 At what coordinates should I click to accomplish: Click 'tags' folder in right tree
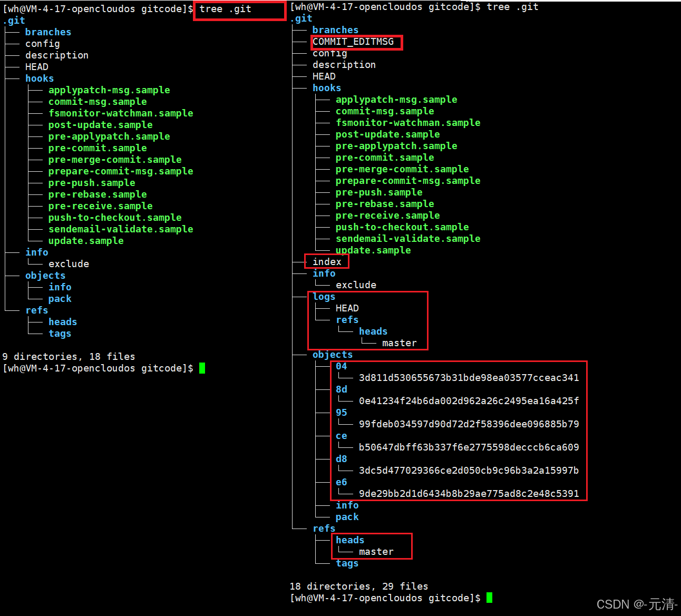pyautogui.click(x=347, y=563)
